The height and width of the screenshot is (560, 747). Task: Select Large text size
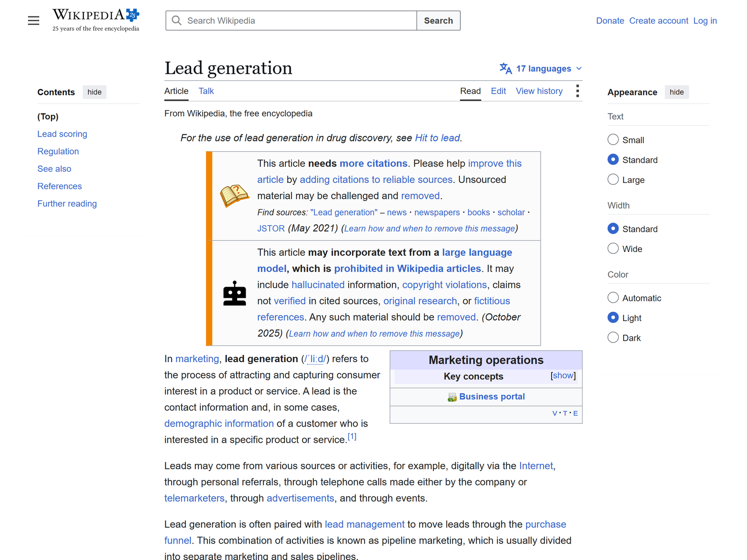click(613, 180)
